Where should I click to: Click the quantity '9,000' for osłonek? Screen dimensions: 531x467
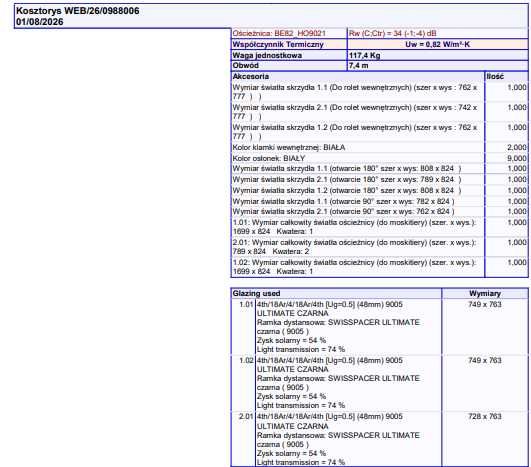[x=517, y=158]
